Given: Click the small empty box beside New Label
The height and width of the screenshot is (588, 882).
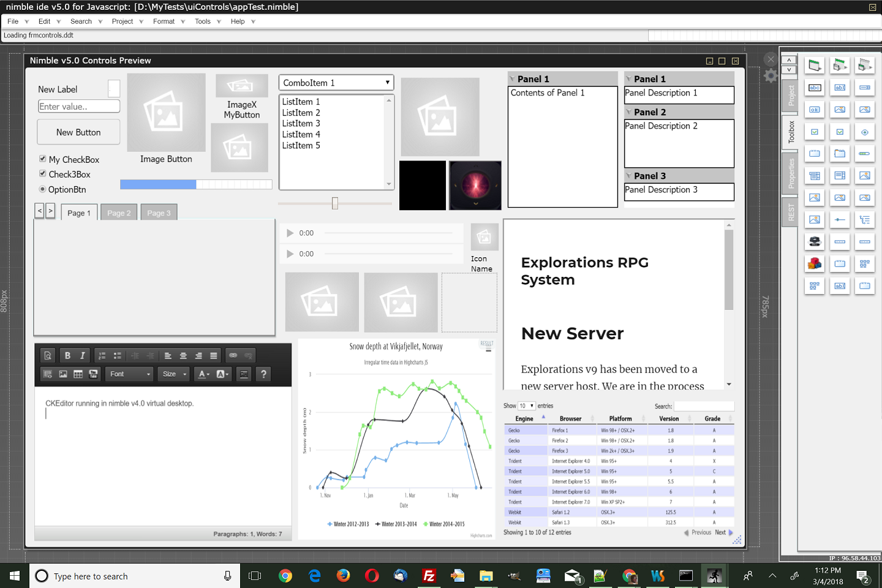Looking at the screenshot, I should (x=114, y=89).
